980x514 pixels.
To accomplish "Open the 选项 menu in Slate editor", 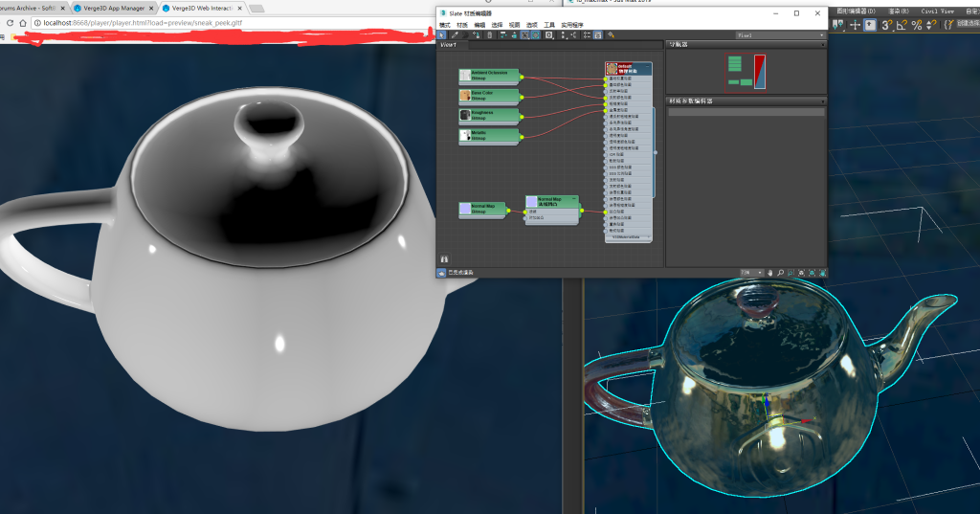I will 532,25.
